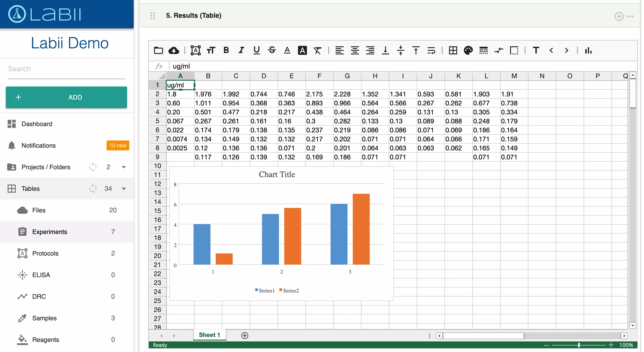This screenshot has width=644, height=352.
Task: Open the Dashboard sidebar entry
Action: [36, 124]
